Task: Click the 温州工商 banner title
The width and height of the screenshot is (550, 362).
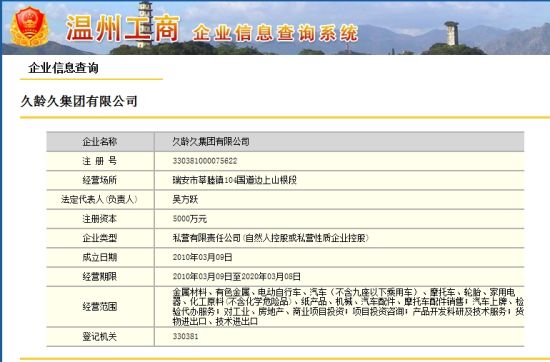Action: 123,28
